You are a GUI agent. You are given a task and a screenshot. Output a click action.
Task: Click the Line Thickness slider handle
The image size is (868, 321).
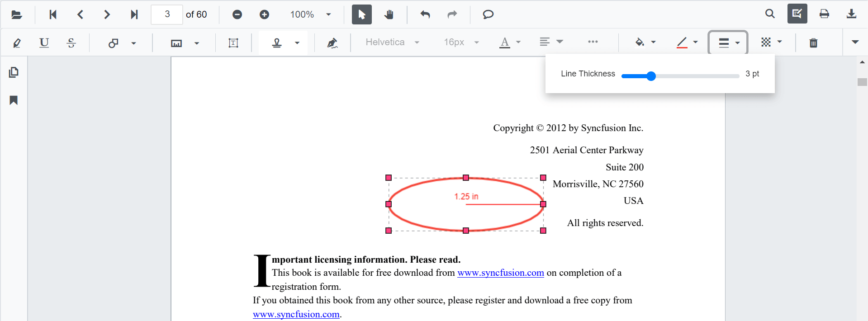[651, 76]
